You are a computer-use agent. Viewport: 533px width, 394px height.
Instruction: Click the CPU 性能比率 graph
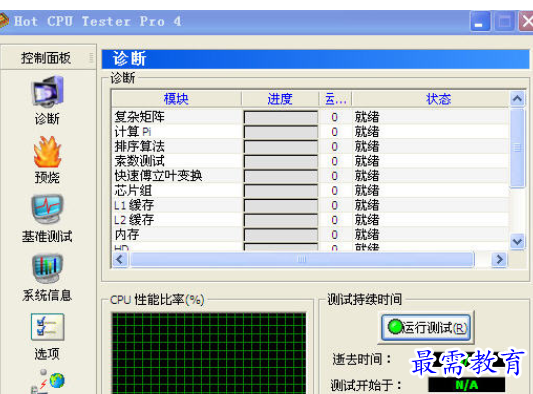(x=209, y=354)
